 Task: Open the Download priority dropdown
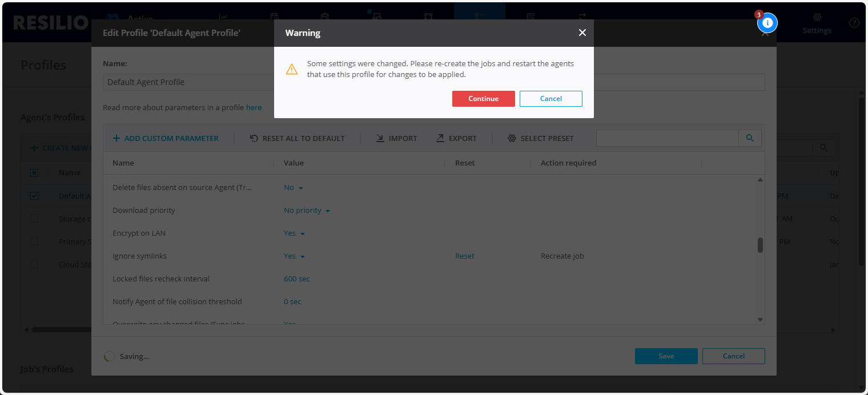[x=307, y=211]
